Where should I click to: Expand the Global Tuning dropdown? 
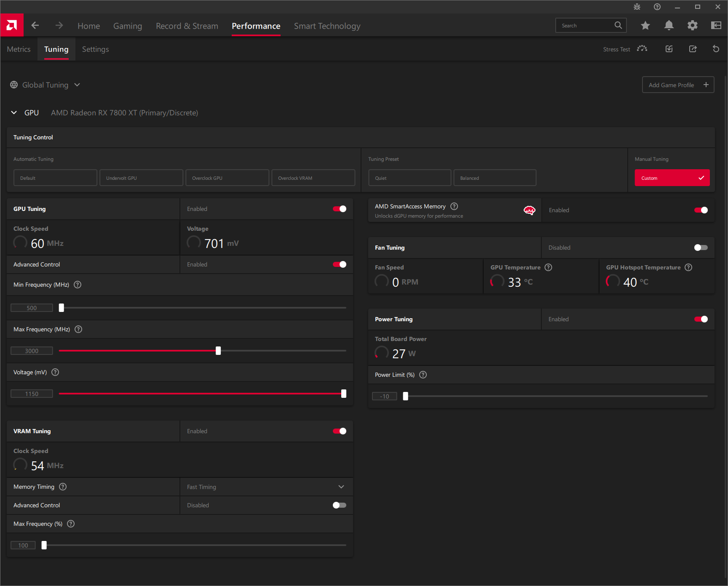pos(77,85)
